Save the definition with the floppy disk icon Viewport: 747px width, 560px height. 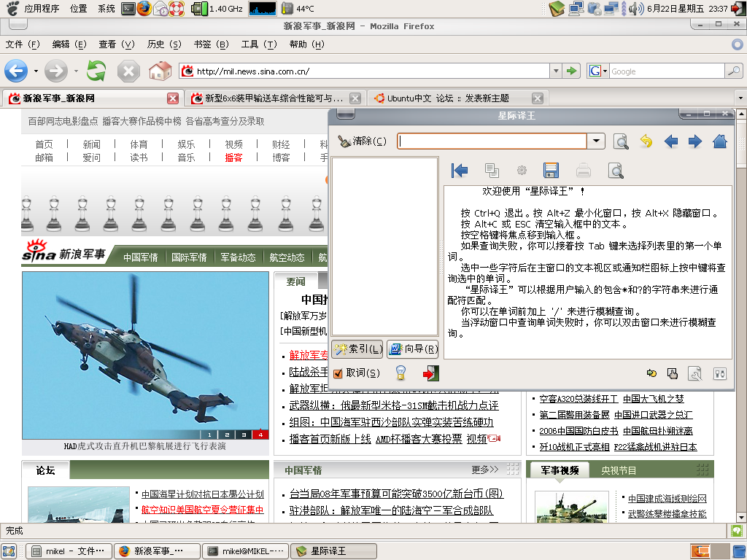tap(551, 170)
